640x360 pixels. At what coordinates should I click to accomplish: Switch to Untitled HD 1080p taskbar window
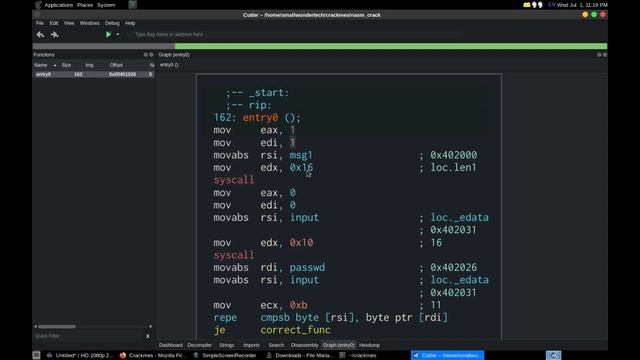pos(80,356)
